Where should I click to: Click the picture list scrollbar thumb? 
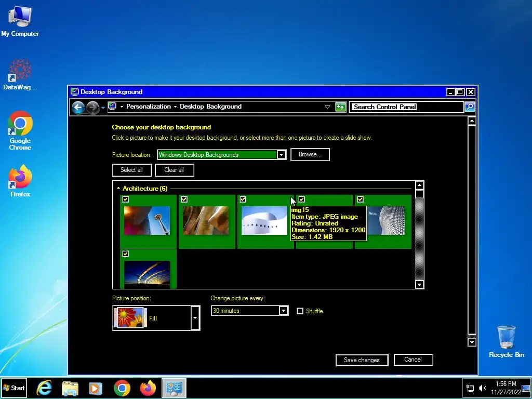tap(419, 194)
